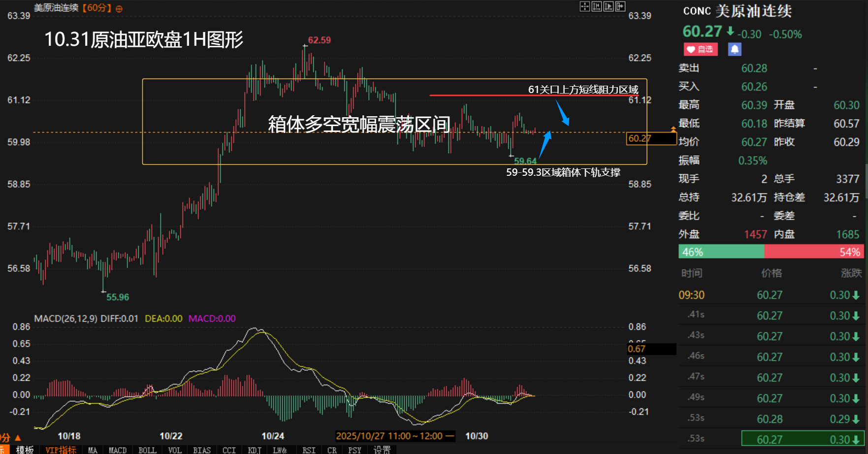This screenshot has height=454, width=868.
Task: Click the crosshair cursor icon above the chart
Action: pyautogui.click(x=584, y=6)
